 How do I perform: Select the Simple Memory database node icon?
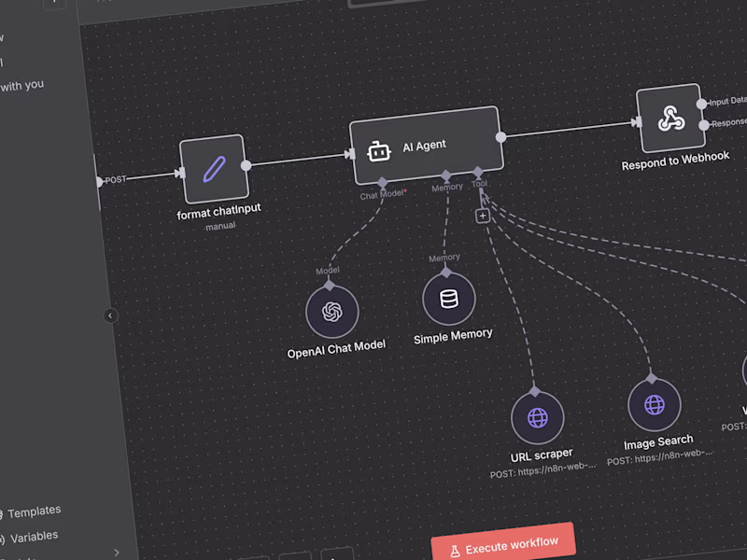(449, 299)
